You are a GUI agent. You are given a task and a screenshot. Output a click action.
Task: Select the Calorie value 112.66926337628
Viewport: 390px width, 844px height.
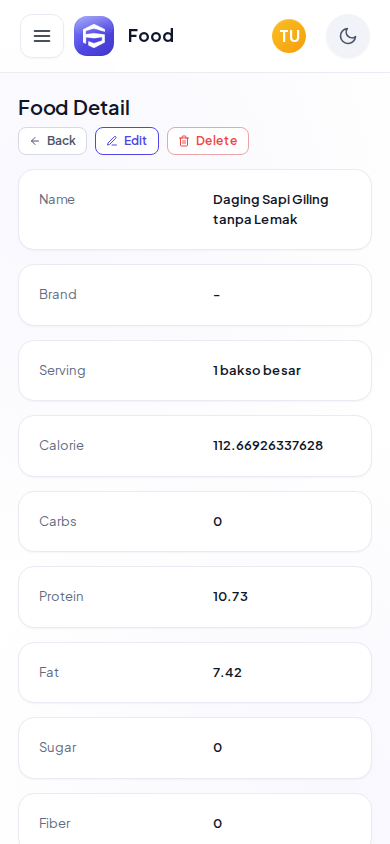268,446
